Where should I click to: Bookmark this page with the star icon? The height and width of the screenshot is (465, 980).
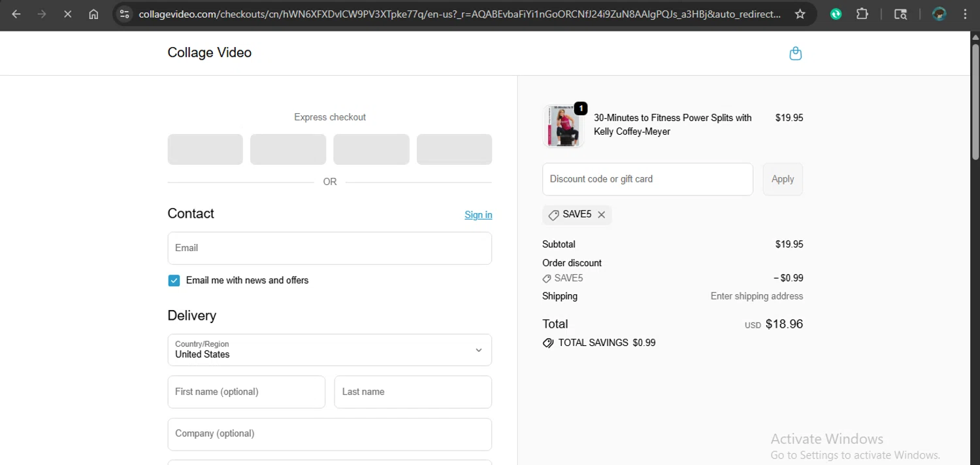(x=800, y=14)
